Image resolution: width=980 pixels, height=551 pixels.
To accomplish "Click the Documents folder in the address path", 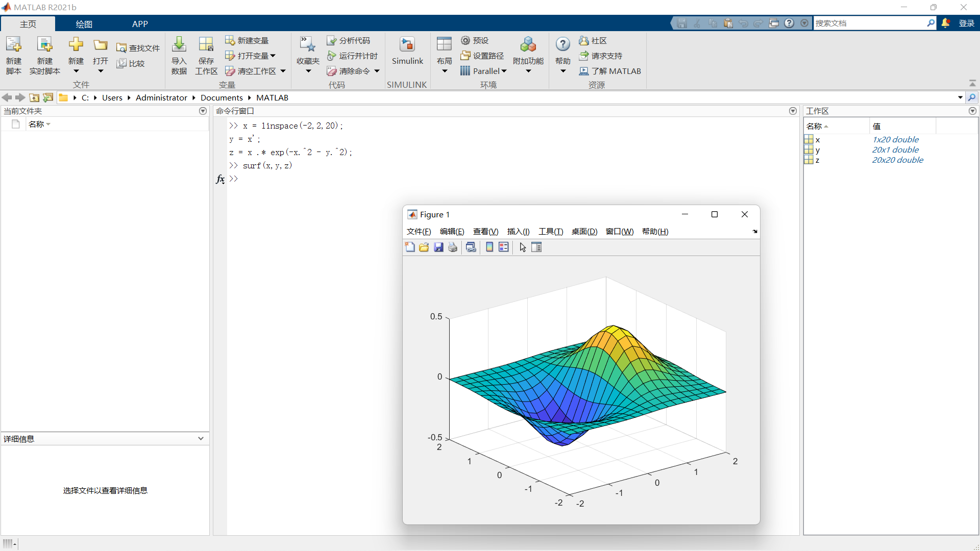I will [x=222, y=97].
